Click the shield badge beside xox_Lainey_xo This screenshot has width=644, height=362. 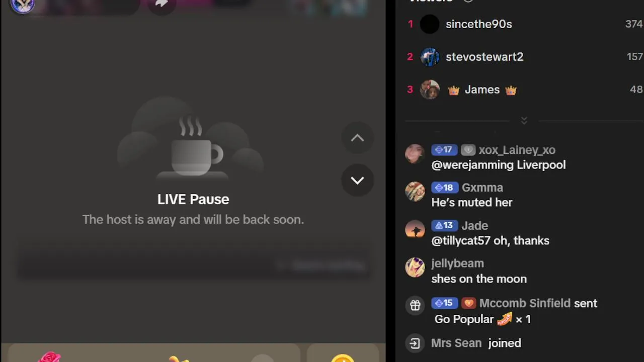coord(468,150)
